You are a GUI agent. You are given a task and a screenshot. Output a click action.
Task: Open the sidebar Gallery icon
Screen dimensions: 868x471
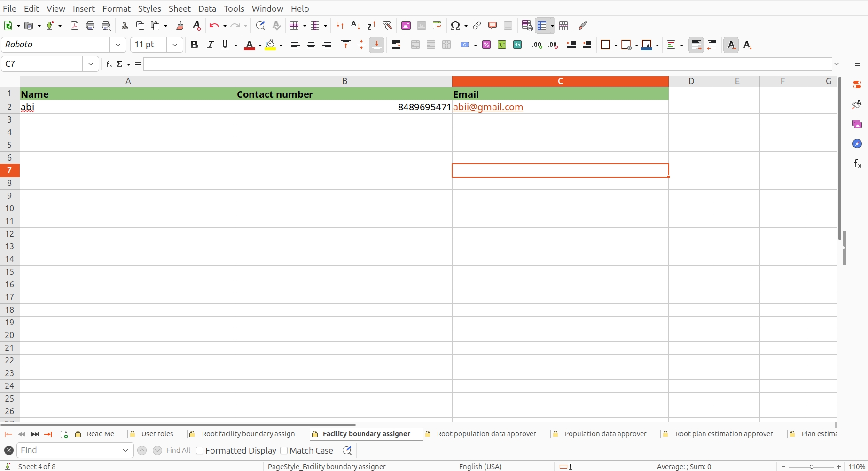pyautogui.click(x=857, y=124)
